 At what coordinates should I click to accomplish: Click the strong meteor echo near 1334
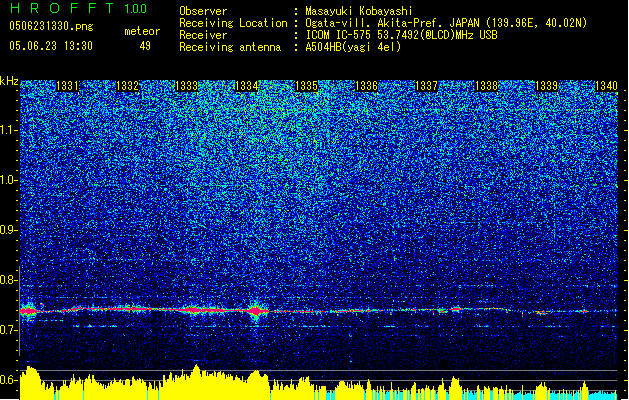click(x=256, y=311)
